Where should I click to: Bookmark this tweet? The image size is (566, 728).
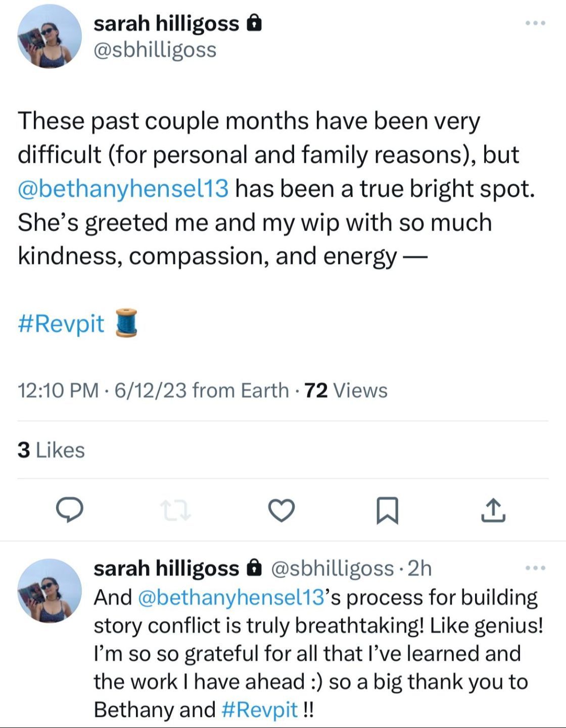(388, 510)
